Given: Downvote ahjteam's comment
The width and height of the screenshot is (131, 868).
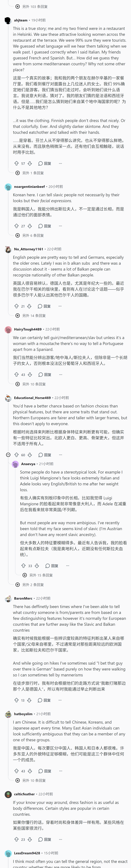Looking at the screenshot, I should click(x=30, y=163).
